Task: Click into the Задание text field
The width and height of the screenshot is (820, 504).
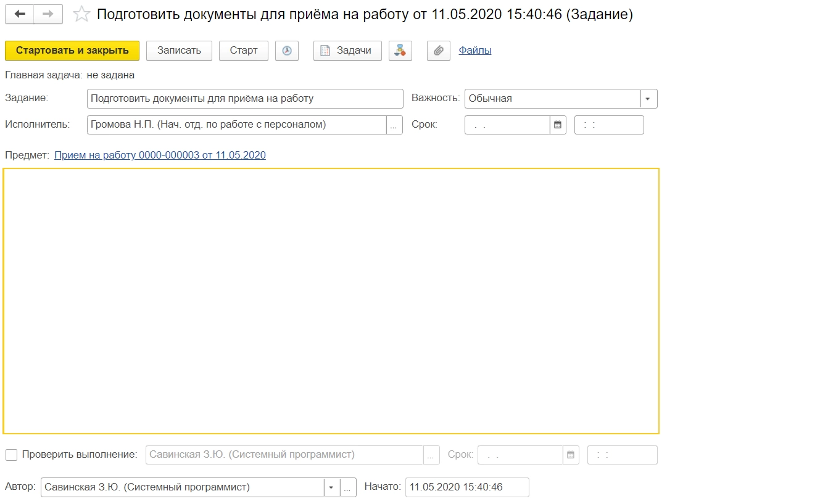Action: (245, 99)
